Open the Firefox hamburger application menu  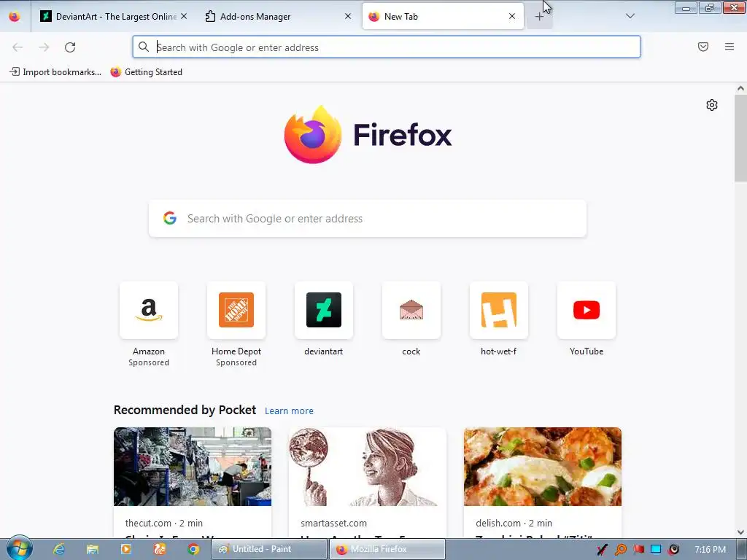point(729,47)
